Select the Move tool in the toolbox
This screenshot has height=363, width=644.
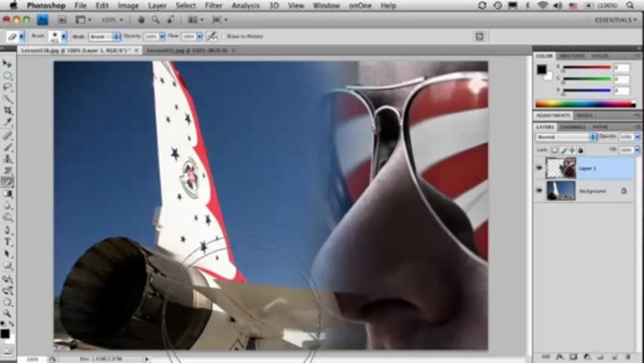pyautogui.click(x=7, y=64)
